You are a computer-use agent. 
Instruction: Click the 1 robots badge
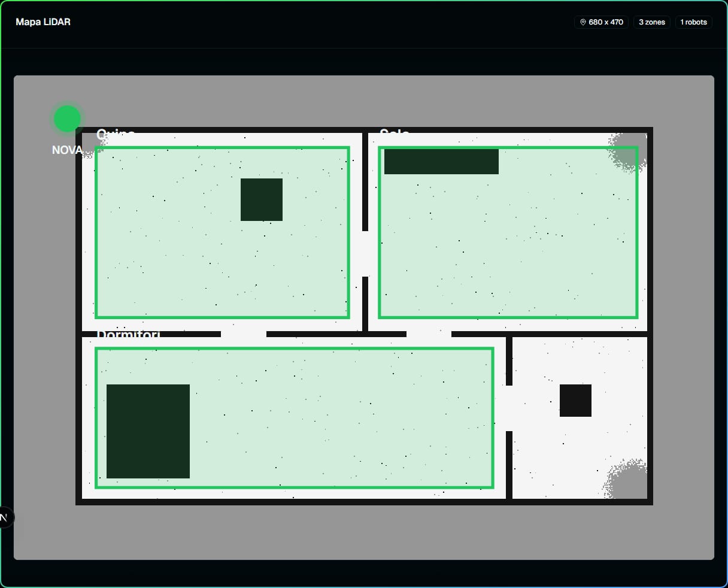(x=693, y=22)
